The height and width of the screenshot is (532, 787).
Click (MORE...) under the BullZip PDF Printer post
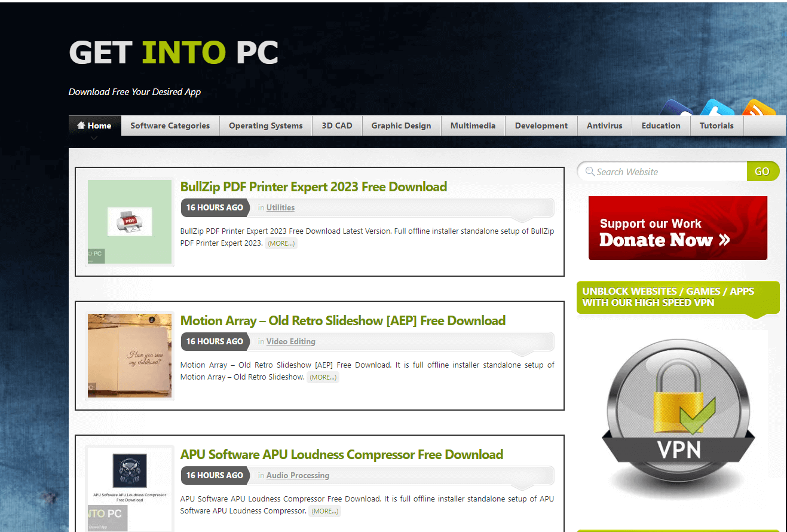281,243
